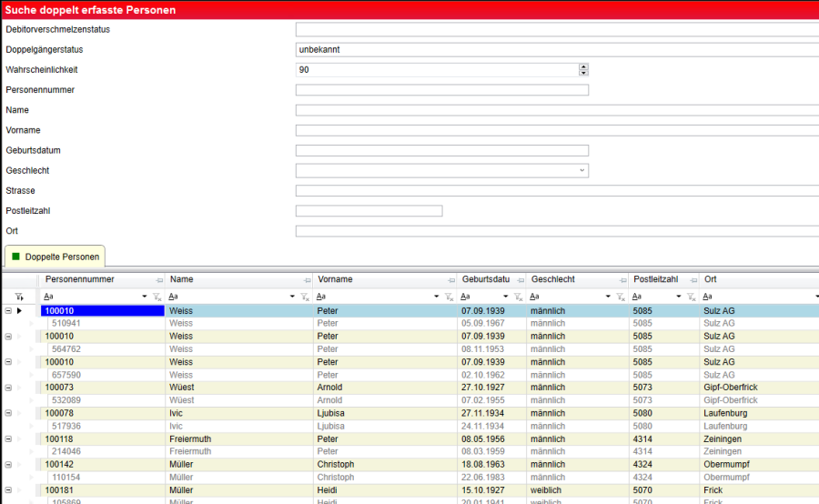Sort by the Geburtsdatum column header

[485, 279]
